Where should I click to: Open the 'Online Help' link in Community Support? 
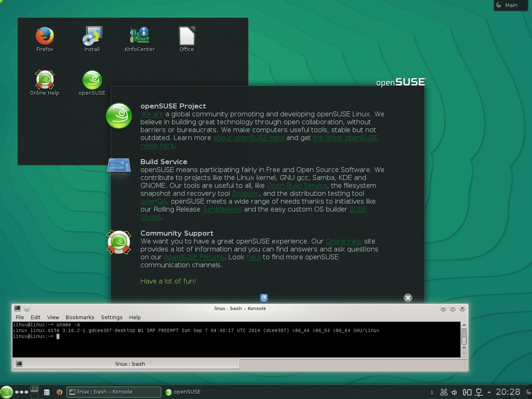pos(344,241)
